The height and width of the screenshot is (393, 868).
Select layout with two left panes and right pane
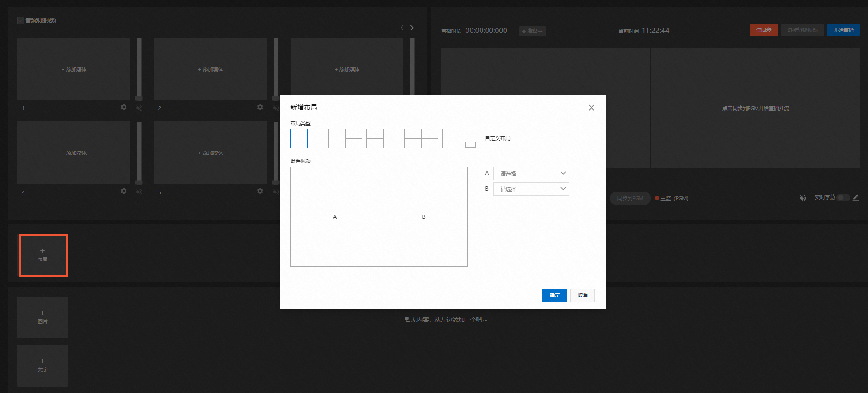pos(383,139)
